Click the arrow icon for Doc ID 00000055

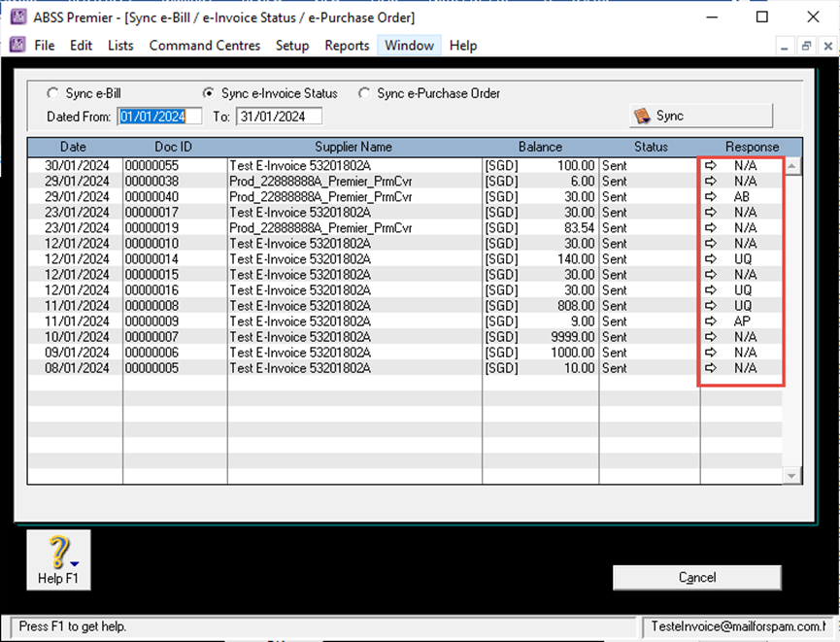(711, 166)
